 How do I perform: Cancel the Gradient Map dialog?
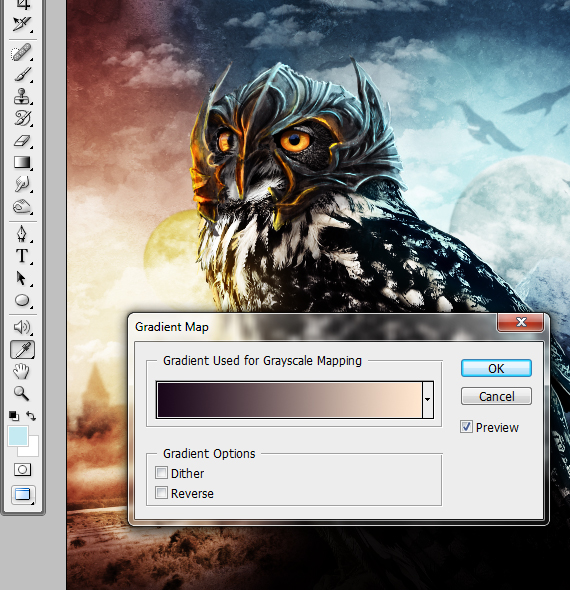pos(496,396)
